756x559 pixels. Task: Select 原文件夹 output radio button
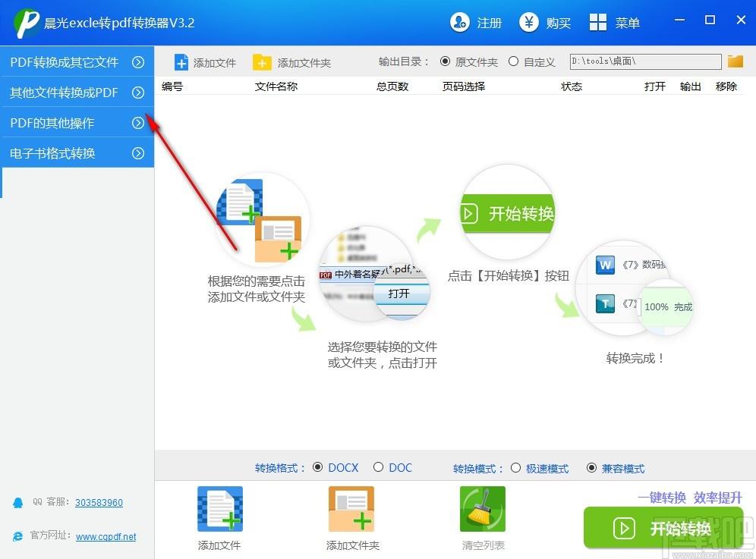tap(445, 61)
